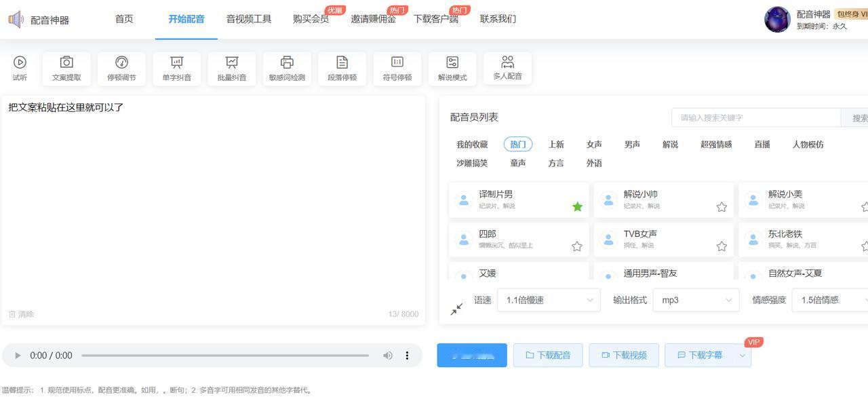This screenshot has height=397, width=868.
Task: Favorite the 四郎 voice with star
Action: point(577,246)
